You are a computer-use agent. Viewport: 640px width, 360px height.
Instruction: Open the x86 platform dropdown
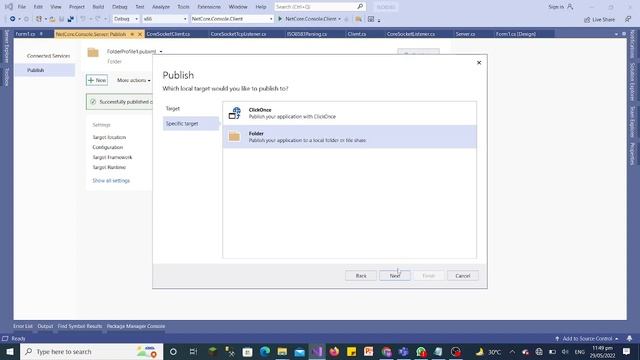pos(164,19)
